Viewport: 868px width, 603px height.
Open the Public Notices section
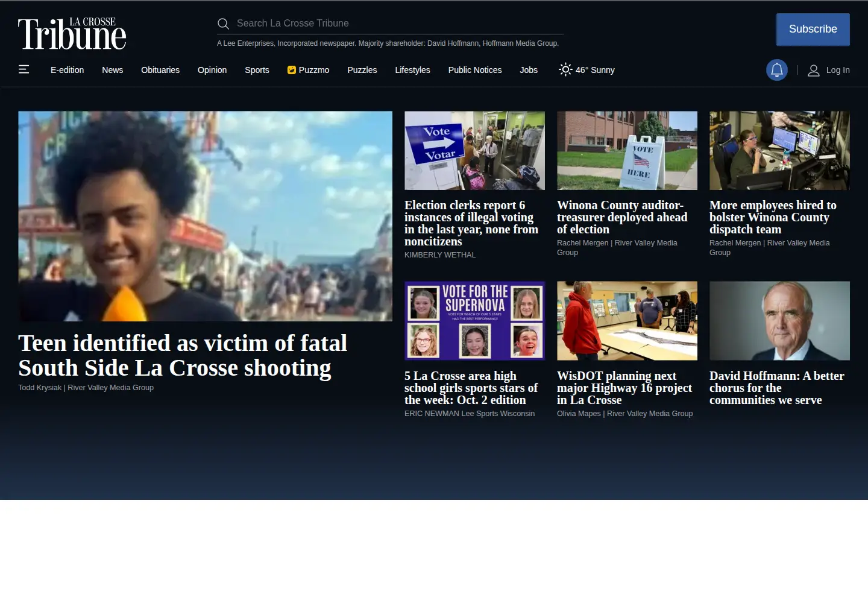[475, 70]
